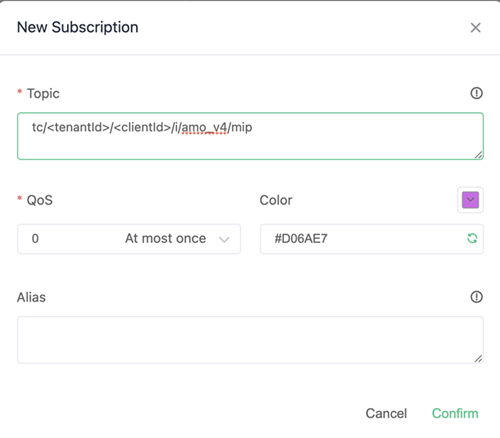Click the Topic field label
This screenshot has height=438, width=500.
coord(43,93)
